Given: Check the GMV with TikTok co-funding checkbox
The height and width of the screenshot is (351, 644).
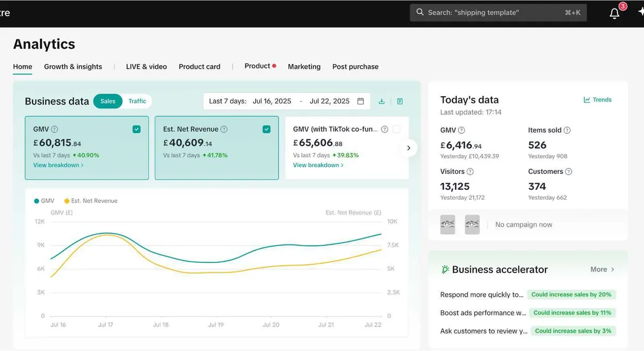Looking at the screenshot, I should (x=396, y=129).
